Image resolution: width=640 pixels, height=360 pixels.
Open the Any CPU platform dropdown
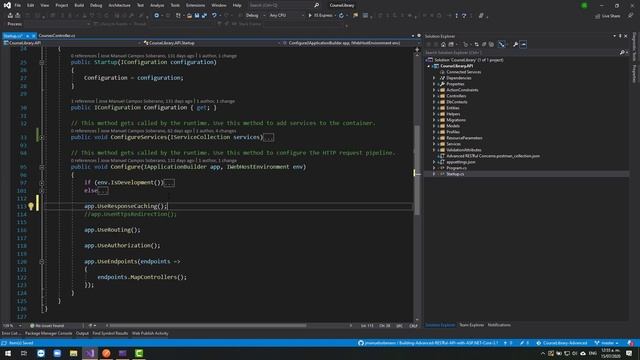[287, 16]
